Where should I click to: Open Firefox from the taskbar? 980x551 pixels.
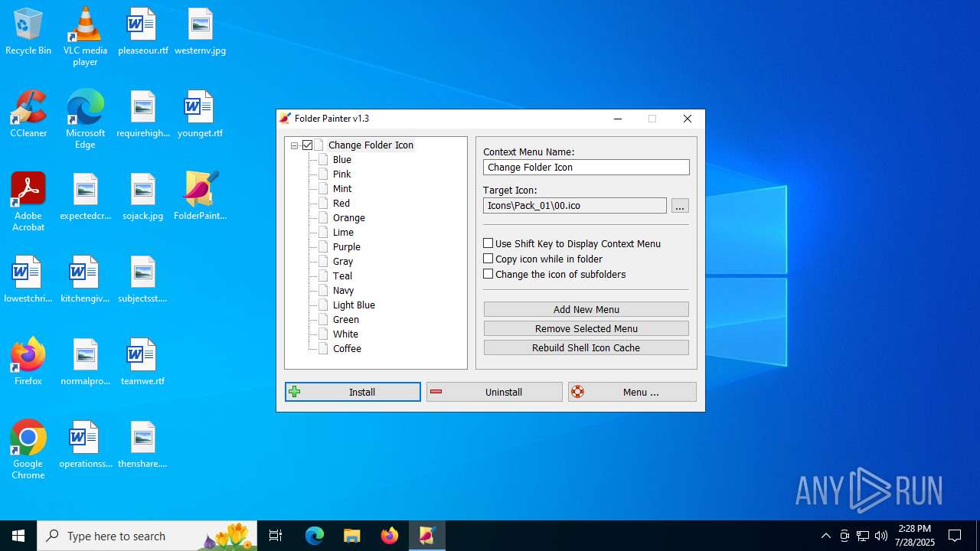(390, 536)
